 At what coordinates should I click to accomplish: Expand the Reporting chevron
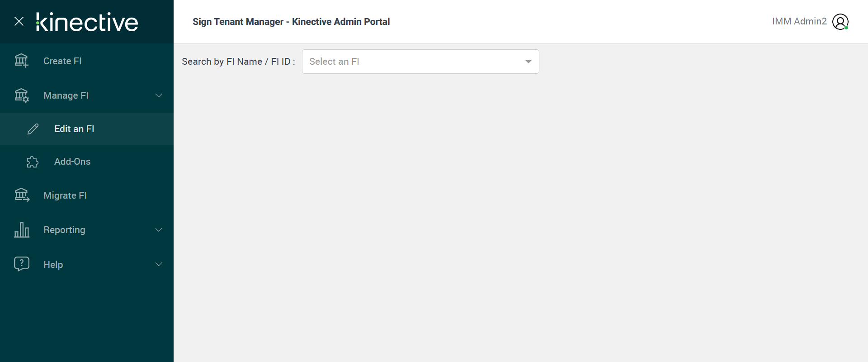coord(159,230)
